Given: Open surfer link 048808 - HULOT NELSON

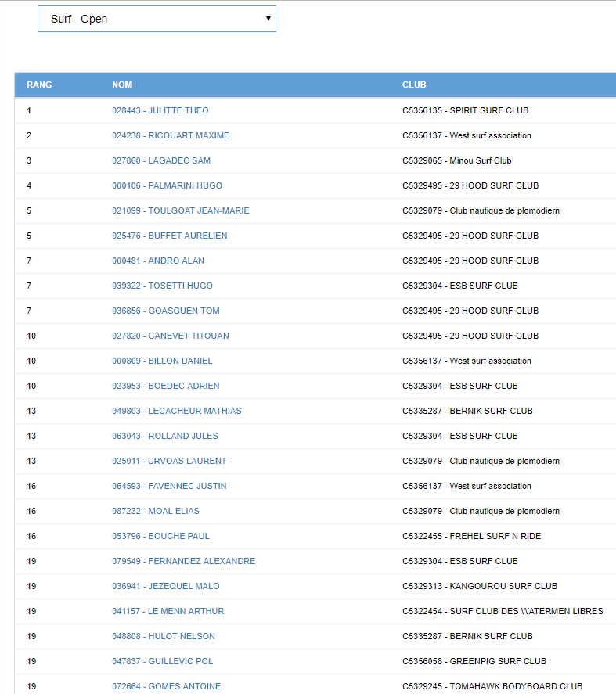Looking at the screenshot, I should point(164,635).
